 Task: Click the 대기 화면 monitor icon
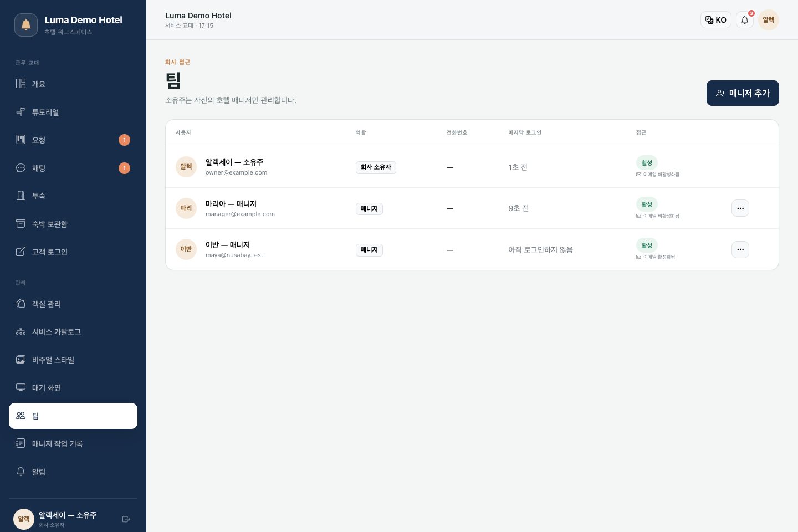[x=21, y=387]
